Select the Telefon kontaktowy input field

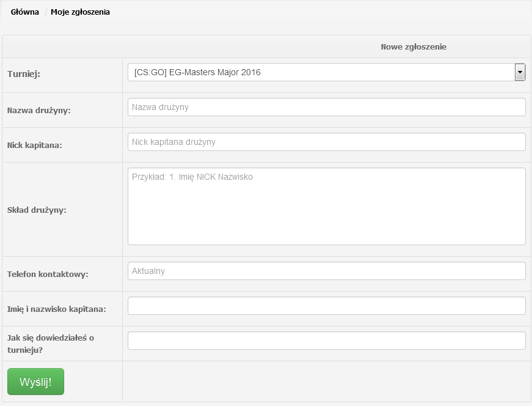click(x=326, y=271)
